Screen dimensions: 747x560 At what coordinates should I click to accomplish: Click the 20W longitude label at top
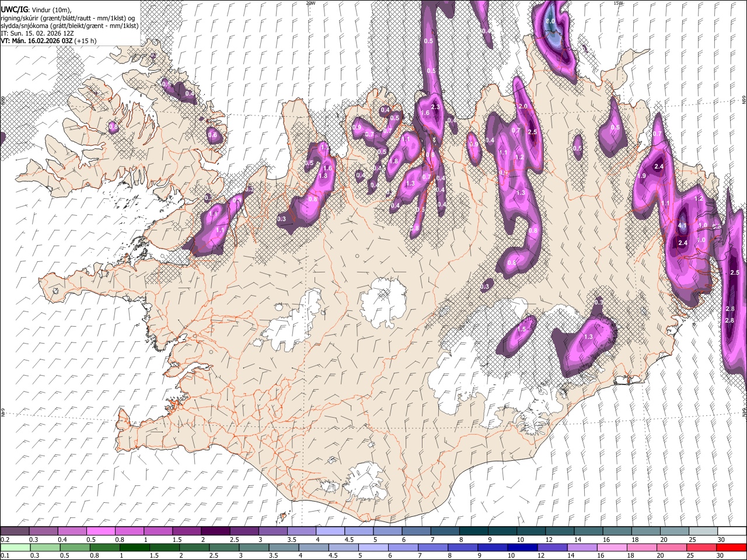tap(310, 3)
